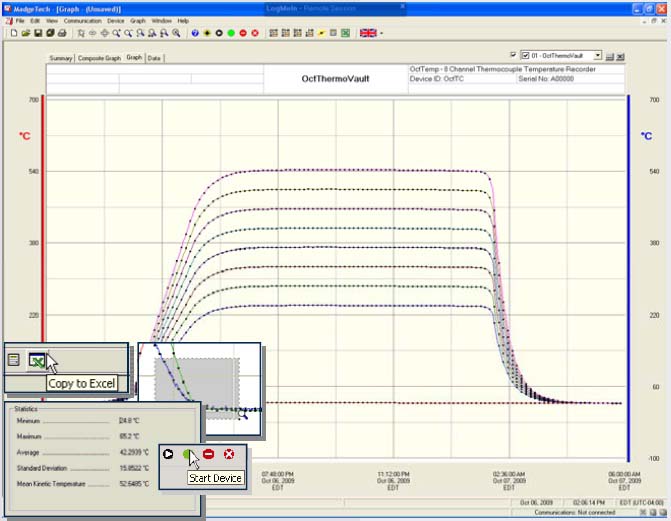Screen dimensions: 671x521
Task: Click the Save All stacked disks icon
Action: [x=50, y=33]
